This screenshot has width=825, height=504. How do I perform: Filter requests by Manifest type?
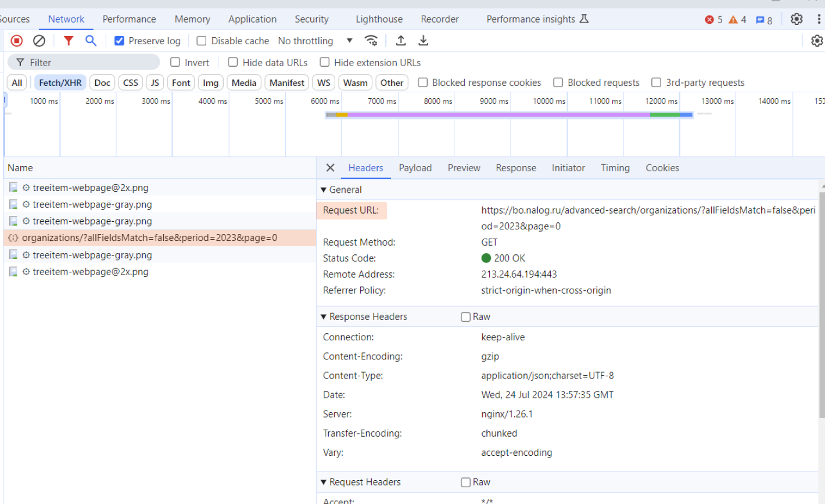(287, 82)
